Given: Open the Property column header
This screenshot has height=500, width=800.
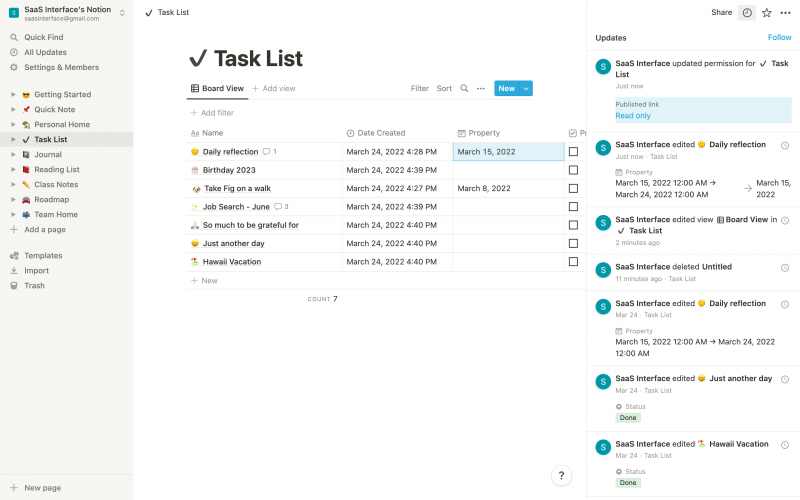Looking at the screenshot, I should pos(509,133).
